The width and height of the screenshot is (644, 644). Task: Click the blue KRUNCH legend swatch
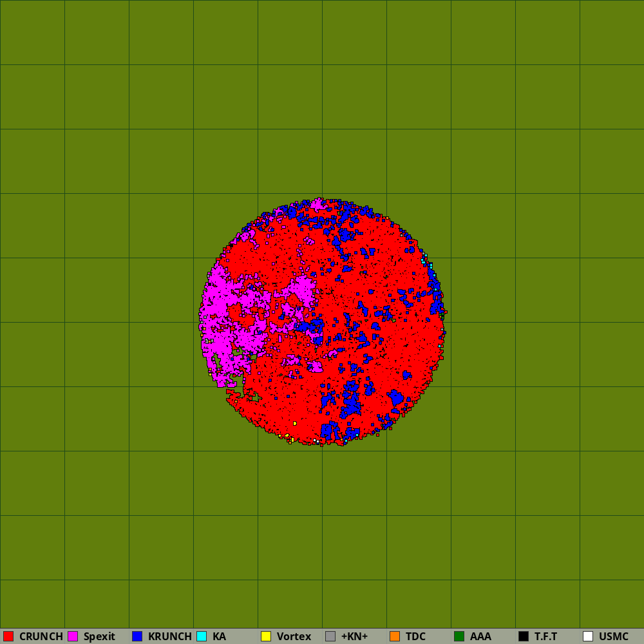137,636
